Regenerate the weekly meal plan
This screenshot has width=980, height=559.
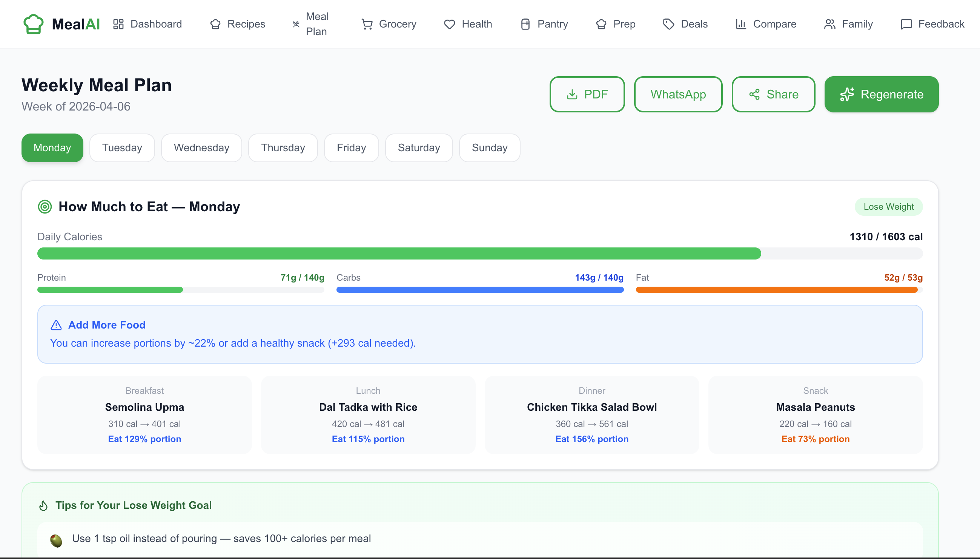(881, 94)
